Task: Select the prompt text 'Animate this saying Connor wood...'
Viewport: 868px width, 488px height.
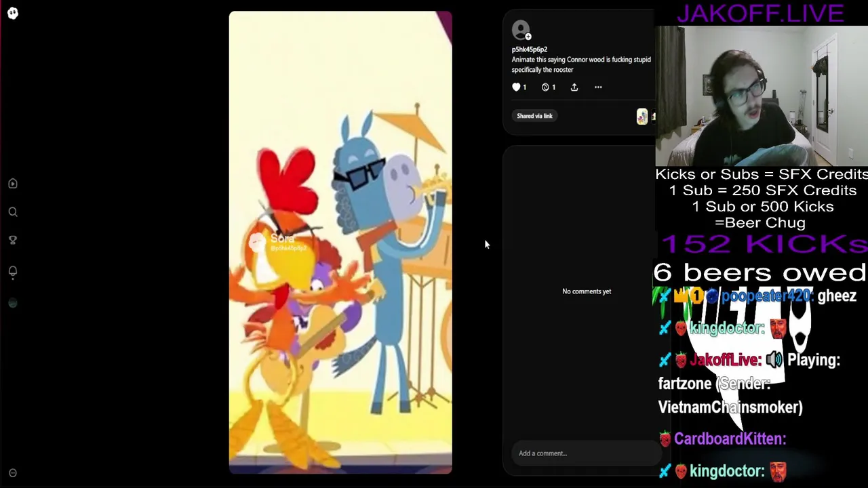Action: tap(581, 64)
